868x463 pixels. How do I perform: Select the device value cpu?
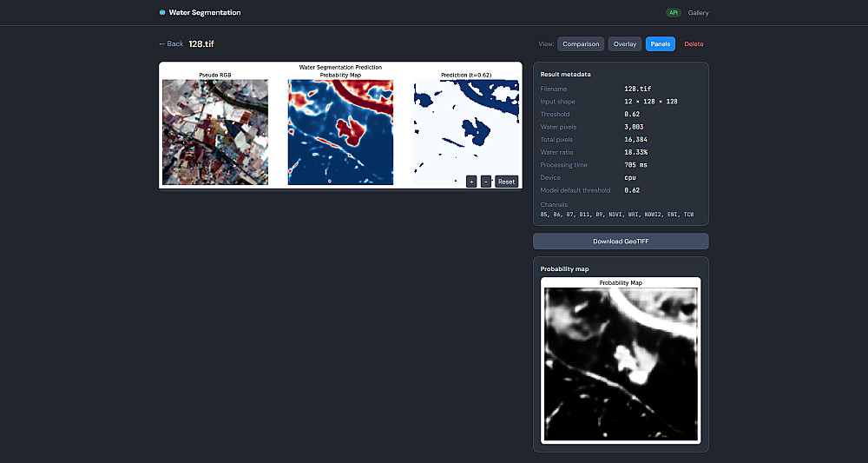[630, 178]
